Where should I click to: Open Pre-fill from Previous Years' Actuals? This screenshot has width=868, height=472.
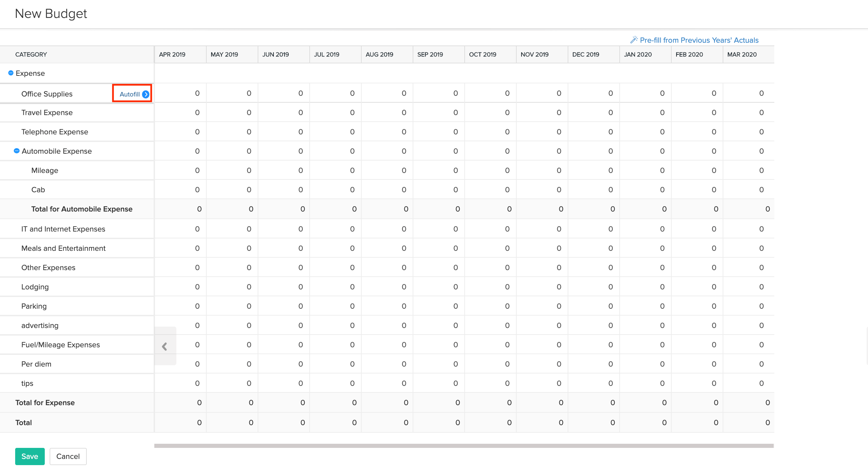click(x=699, y=40)
